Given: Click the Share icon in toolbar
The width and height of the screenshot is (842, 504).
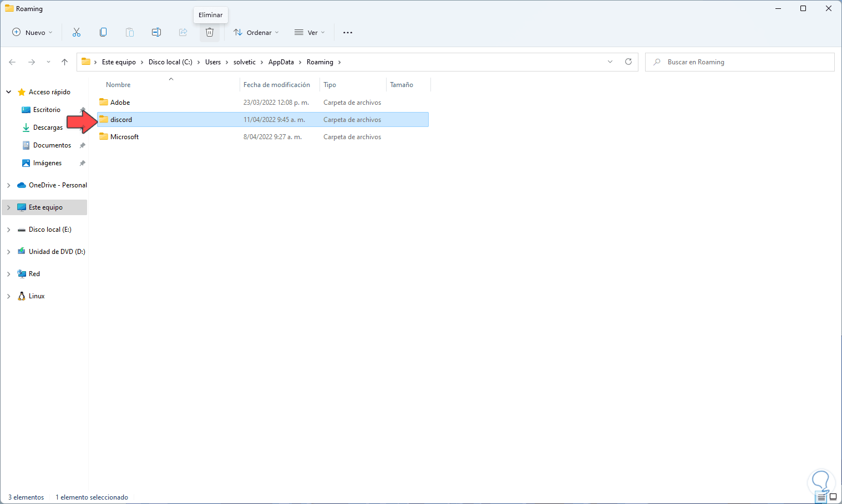Looking at the screenshot, I should [183, 32].
